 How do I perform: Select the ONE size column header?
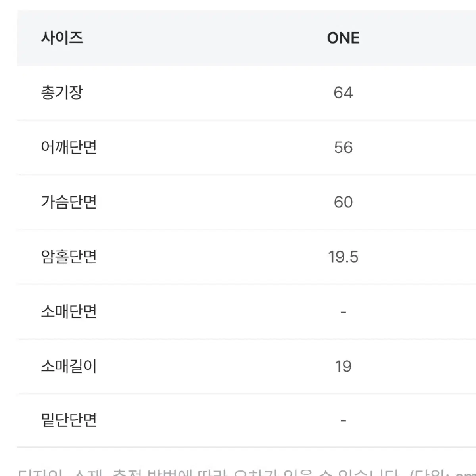point(343,38)
